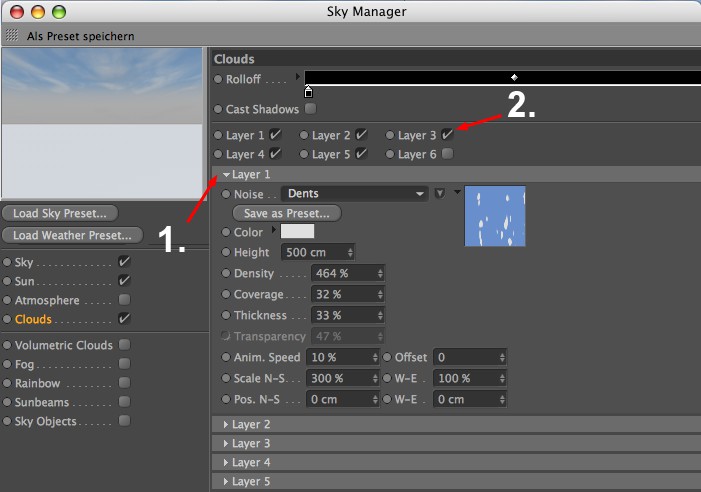Enable the Atmosphere checkbox

click(124, 299)
